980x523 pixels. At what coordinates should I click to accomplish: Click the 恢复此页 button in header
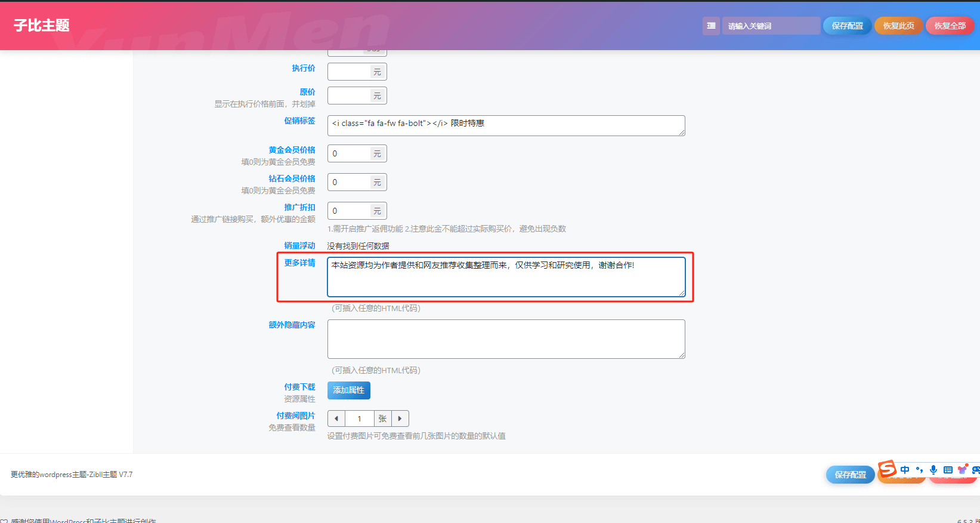(898, 26)
